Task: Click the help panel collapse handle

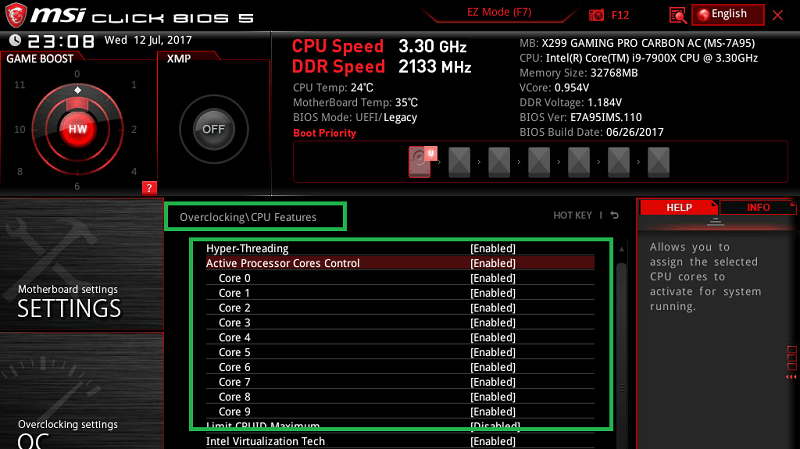Action: 715,222
